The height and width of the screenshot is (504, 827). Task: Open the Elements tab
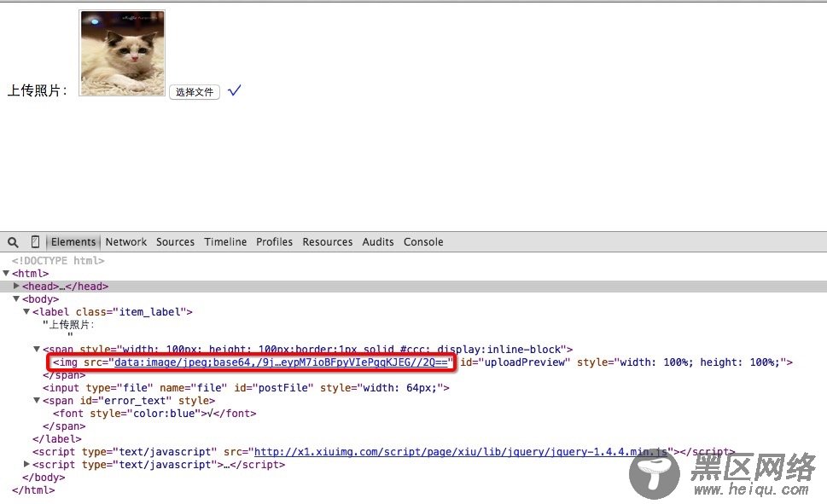[73, 242]
